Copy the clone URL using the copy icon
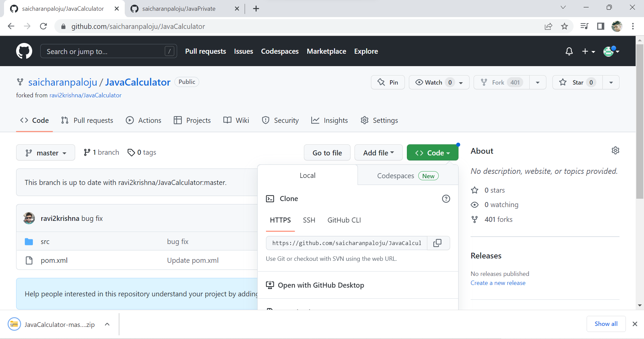 pyautogui.click(x=438, y=243)
